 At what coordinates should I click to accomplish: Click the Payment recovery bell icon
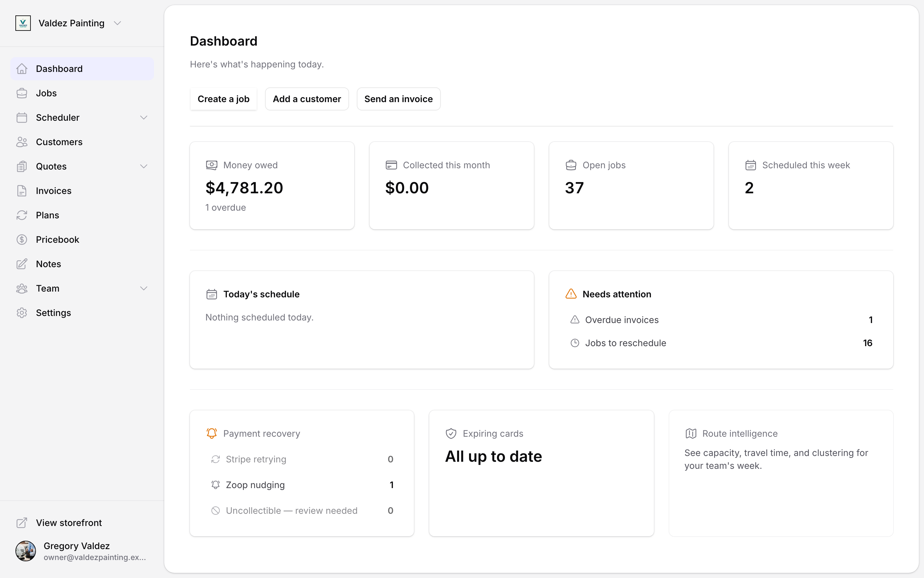tap(211, 433)
